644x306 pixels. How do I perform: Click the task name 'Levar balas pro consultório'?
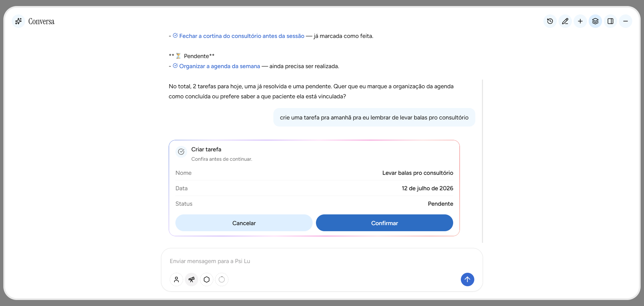pos(418,173)
